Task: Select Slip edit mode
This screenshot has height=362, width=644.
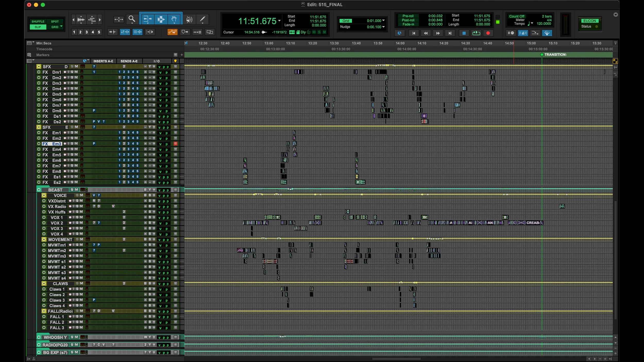Action: click(x=38, y=27)
